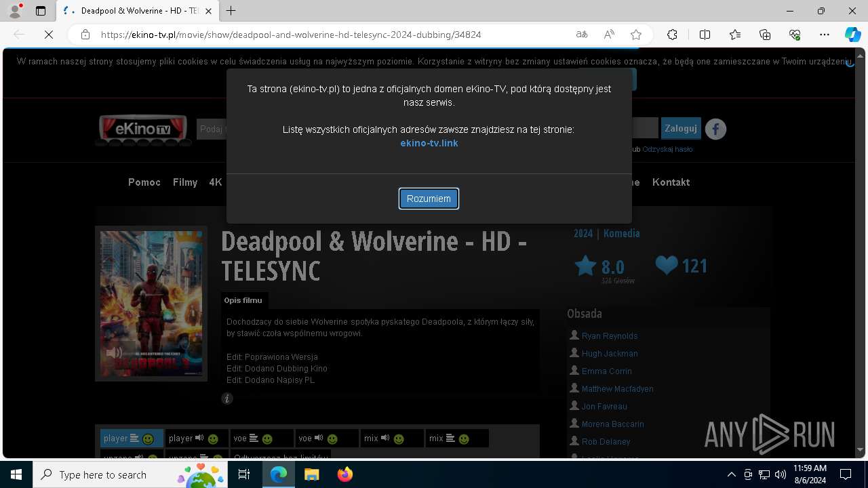Open Rob Delaney cast link
Image resolution: width=868 pixels, height=488 pixels.
(x=606, y=442)
